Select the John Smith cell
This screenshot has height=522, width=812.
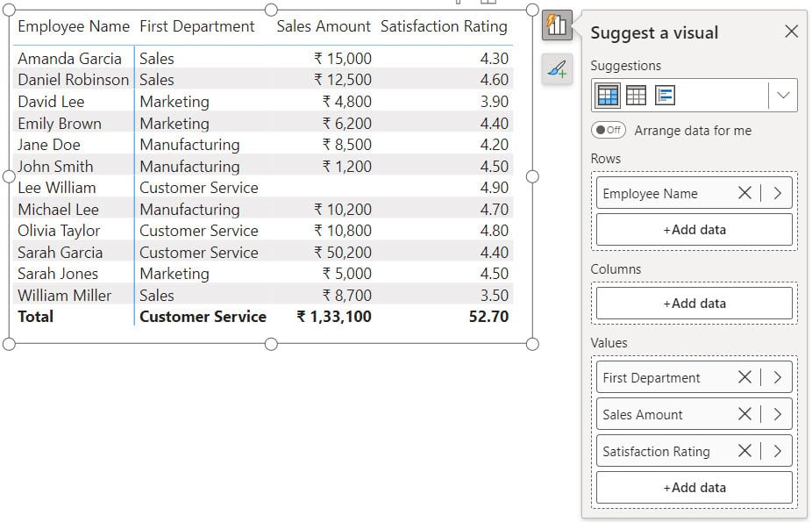(x=55, y=166)
